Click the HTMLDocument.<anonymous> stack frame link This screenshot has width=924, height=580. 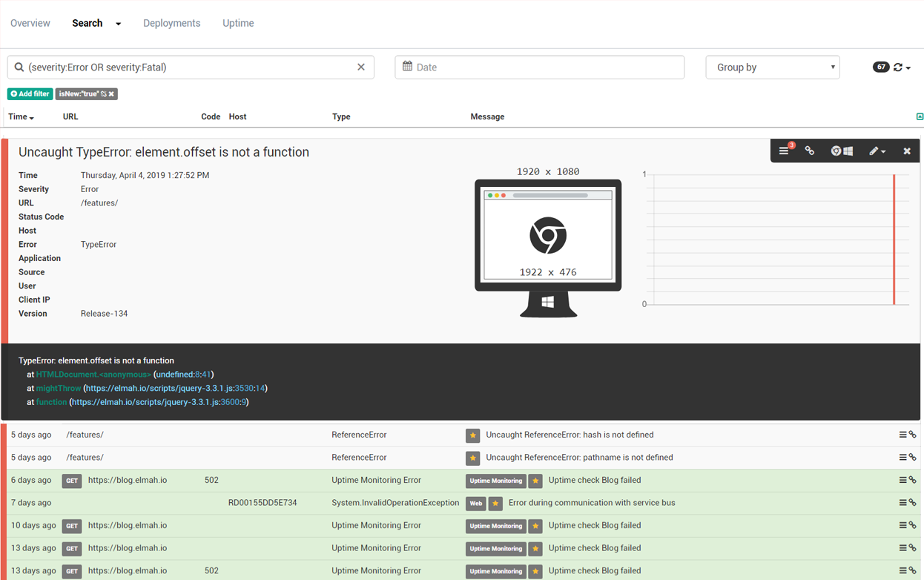93,375
